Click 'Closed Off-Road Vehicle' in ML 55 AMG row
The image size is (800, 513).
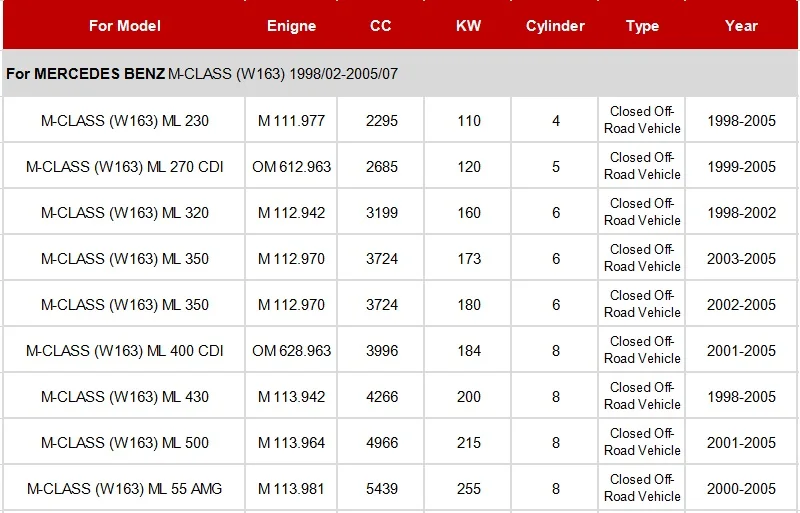click(x=642, y=487)
